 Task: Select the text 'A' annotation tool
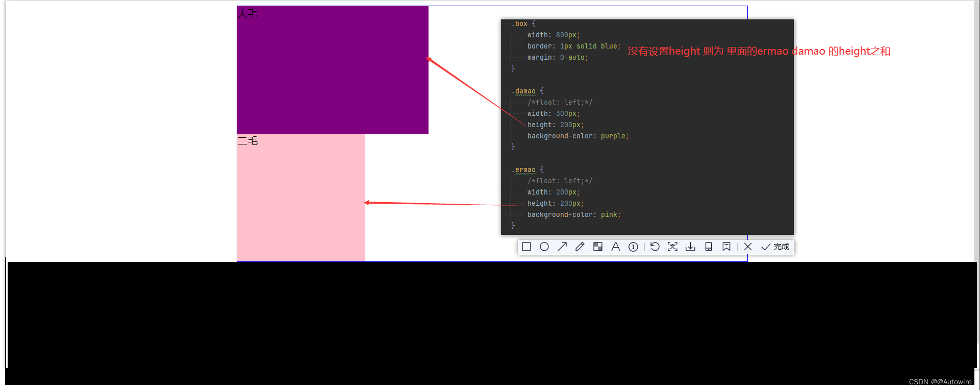click(616, 247)
